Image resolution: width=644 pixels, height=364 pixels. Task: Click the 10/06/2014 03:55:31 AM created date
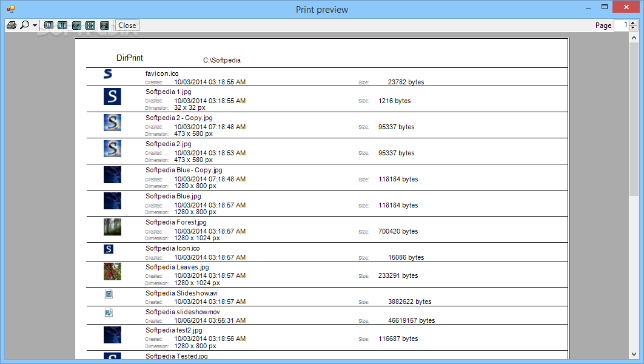pyautogui.click(x=210, y=320)
